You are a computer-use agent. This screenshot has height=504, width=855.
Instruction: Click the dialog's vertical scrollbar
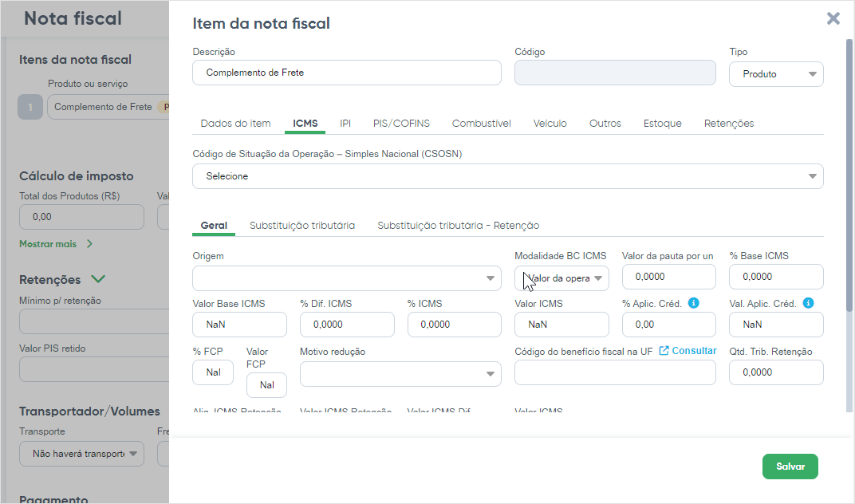point(849,175)
